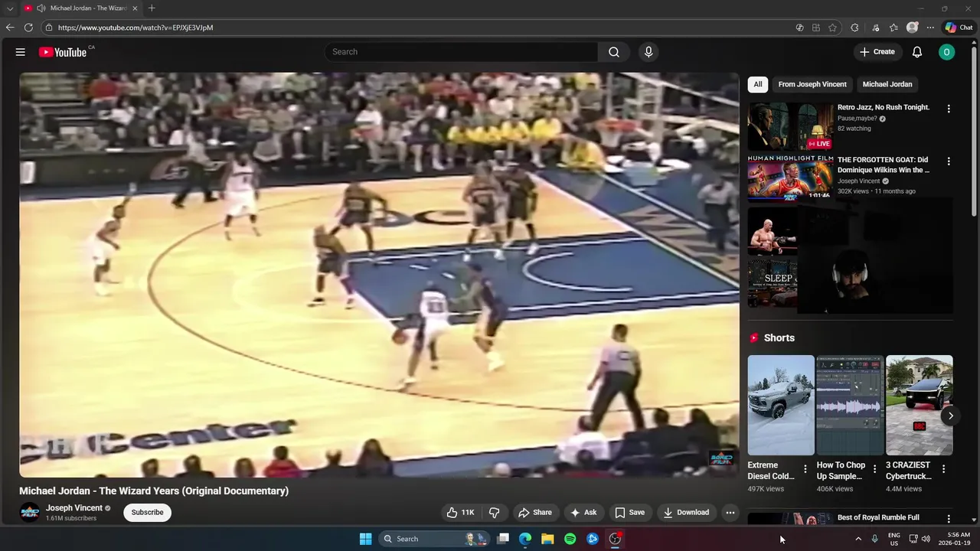This screenshot has width=980, height=551.
Task: Open options for Forgotten Goat video
Action: [x=949, y=161]
